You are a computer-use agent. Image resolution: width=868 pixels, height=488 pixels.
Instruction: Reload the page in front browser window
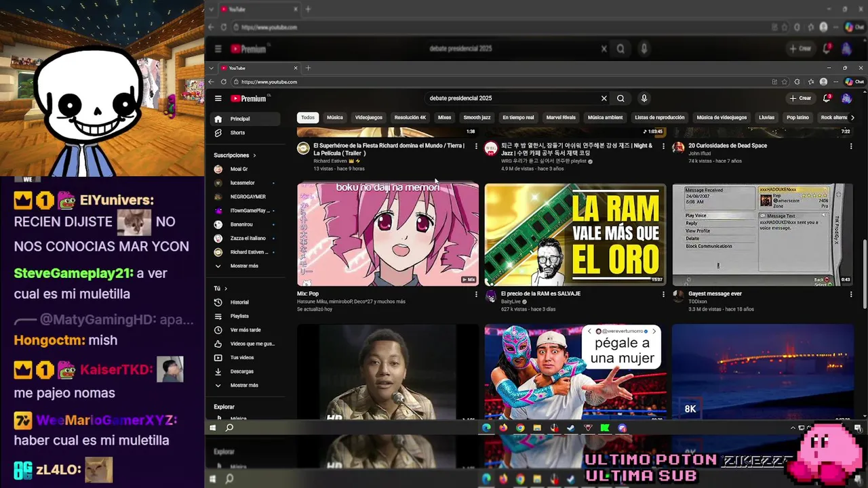click(224, 82)
